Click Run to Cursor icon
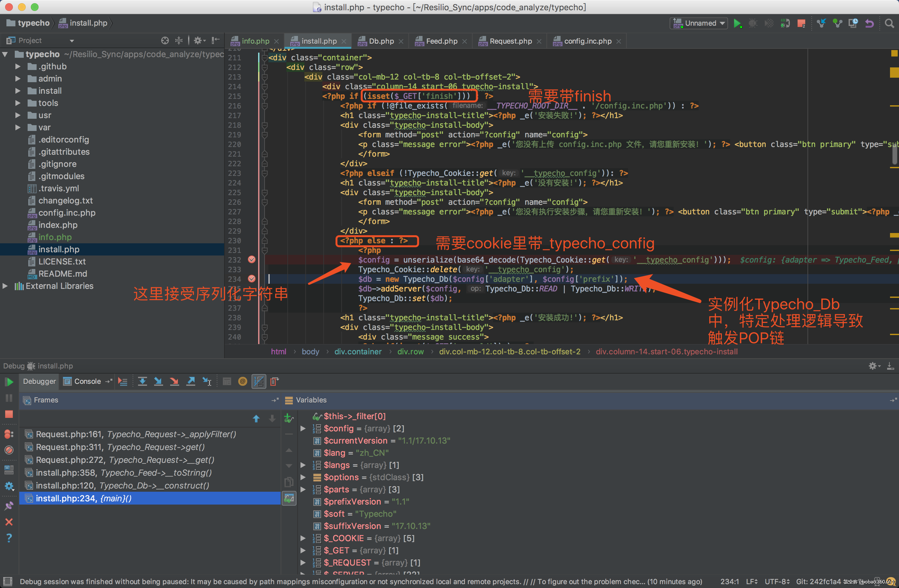This screenshot has height=588, width=899. 207,381
